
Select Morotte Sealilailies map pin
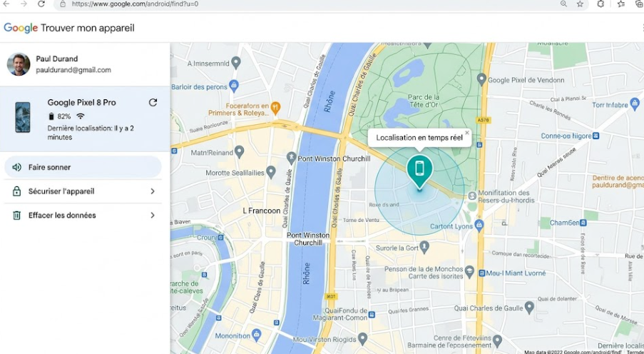271,171
